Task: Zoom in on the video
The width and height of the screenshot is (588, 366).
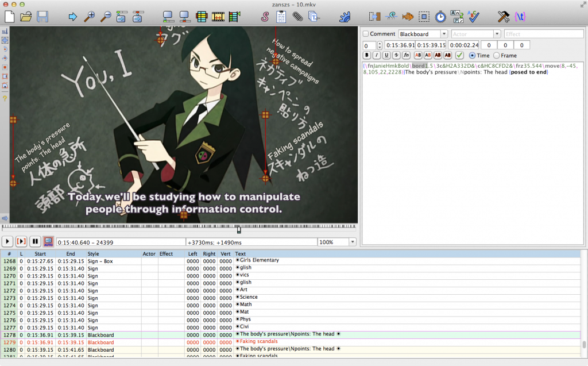Action: tap(89, 17)
